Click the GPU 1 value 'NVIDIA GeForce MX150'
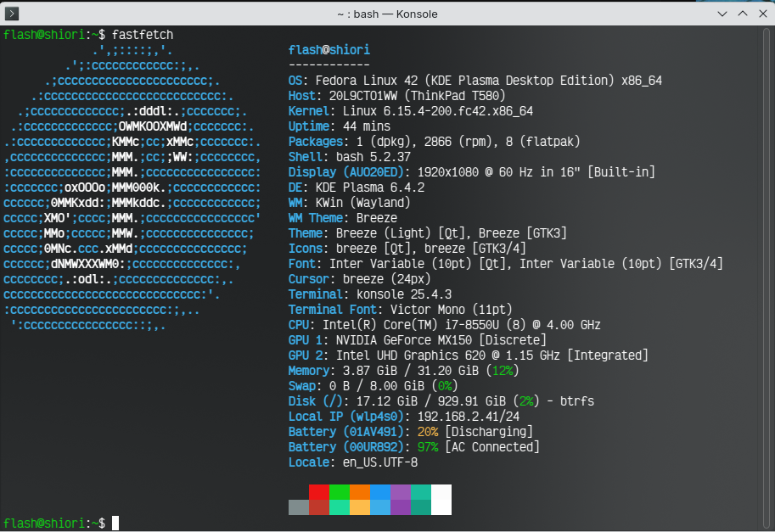This screenshot has width=775, height=532. [x=404, y=341]
